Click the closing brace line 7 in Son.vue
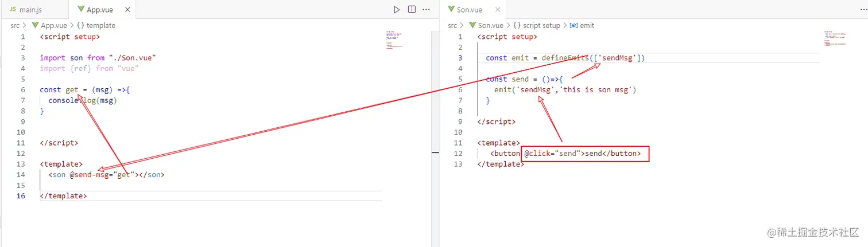868x247 pixels. 488,100
